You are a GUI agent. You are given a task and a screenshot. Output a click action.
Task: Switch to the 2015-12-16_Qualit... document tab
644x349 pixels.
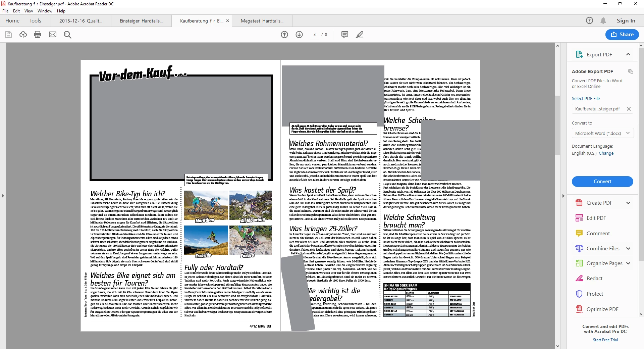pyautogui.click(x=81, y=20)
